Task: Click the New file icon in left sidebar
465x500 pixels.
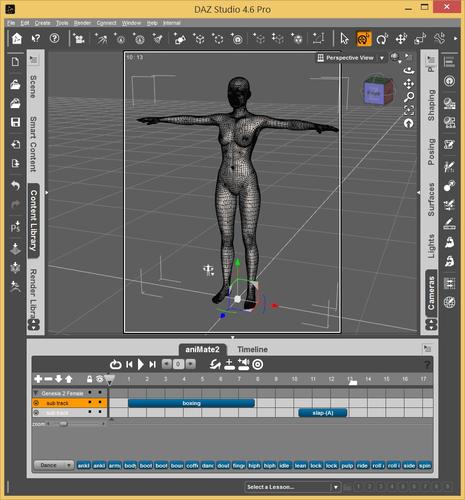Action: [15, 62]
